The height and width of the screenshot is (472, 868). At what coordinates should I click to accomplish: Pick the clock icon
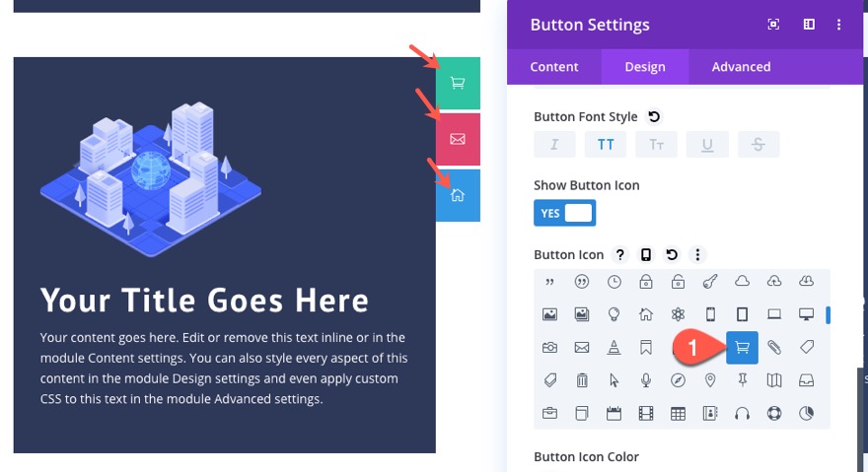tap(614, 282)
